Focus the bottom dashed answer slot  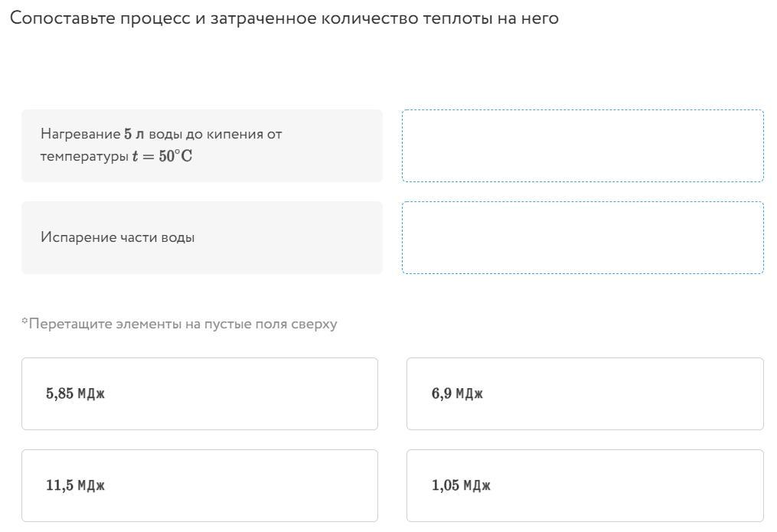coord(583,237)
